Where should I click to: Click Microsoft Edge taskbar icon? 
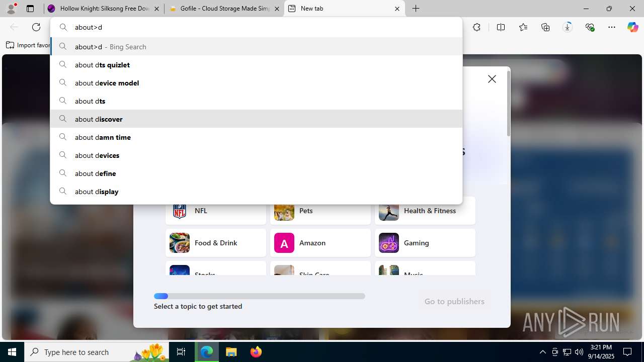tap(207, 352)
